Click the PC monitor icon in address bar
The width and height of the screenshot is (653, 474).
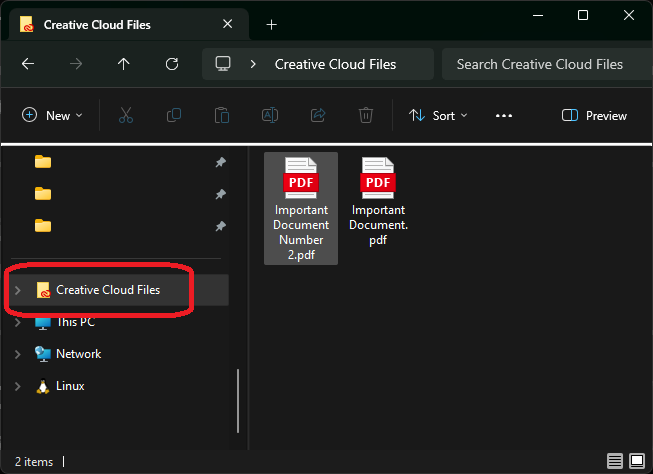click(x=223, y=64)
